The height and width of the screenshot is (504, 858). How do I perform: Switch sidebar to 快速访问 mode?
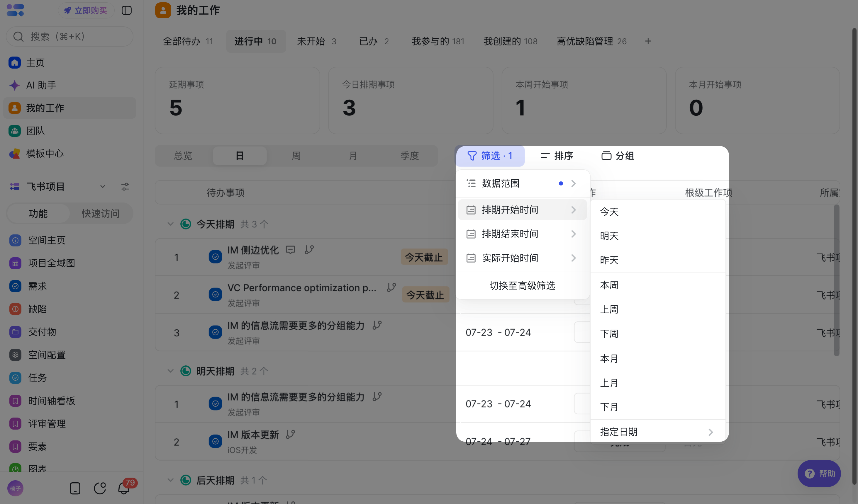click(101, 213)
